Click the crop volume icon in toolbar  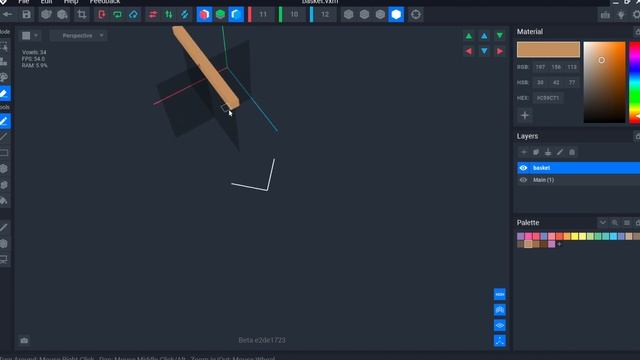click(82, 15)
